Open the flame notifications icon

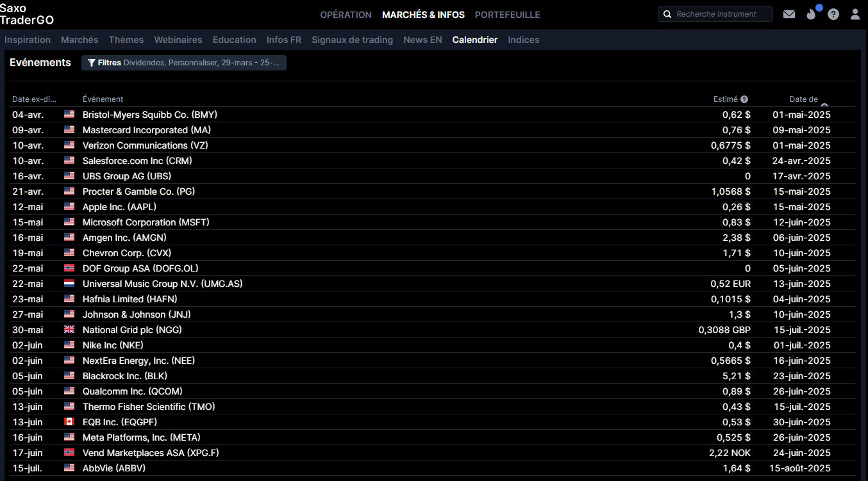812,14
